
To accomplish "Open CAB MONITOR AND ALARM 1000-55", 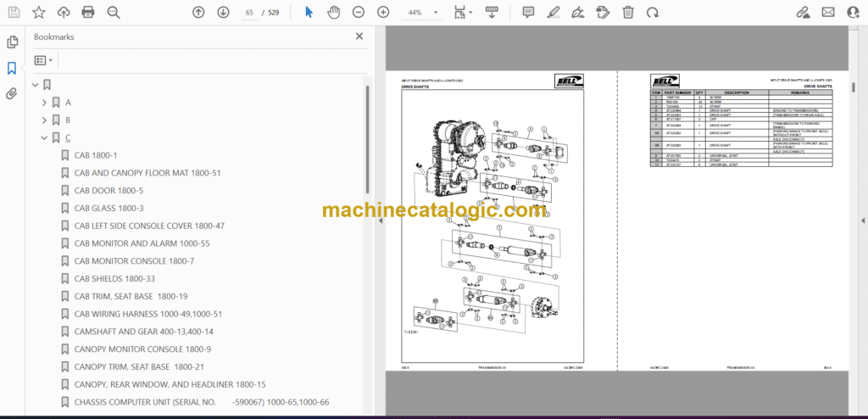I will point(142,243).
